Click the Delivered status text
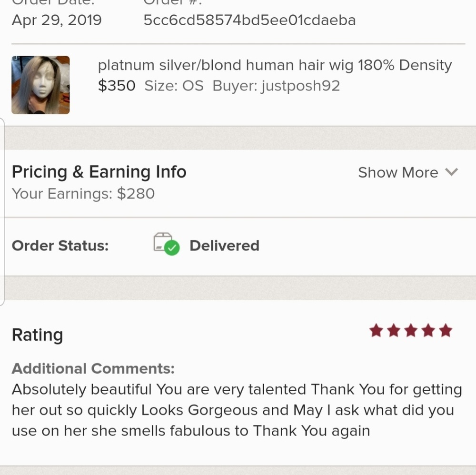The image size is (476, 475). pyautogui.click(x=224, y=246)
